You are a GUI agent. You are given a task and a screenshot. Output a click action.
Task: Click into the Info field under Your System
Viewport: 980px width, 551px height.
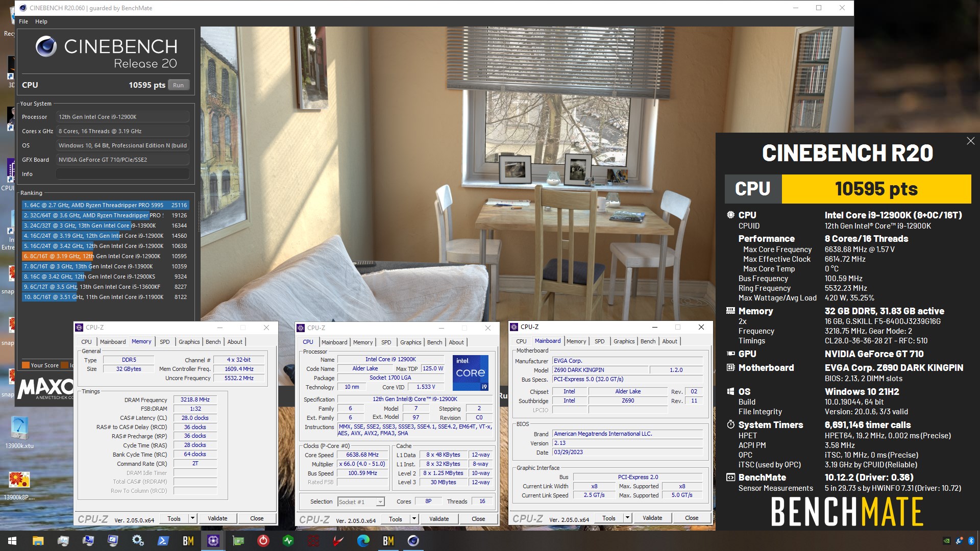point(122,174)
